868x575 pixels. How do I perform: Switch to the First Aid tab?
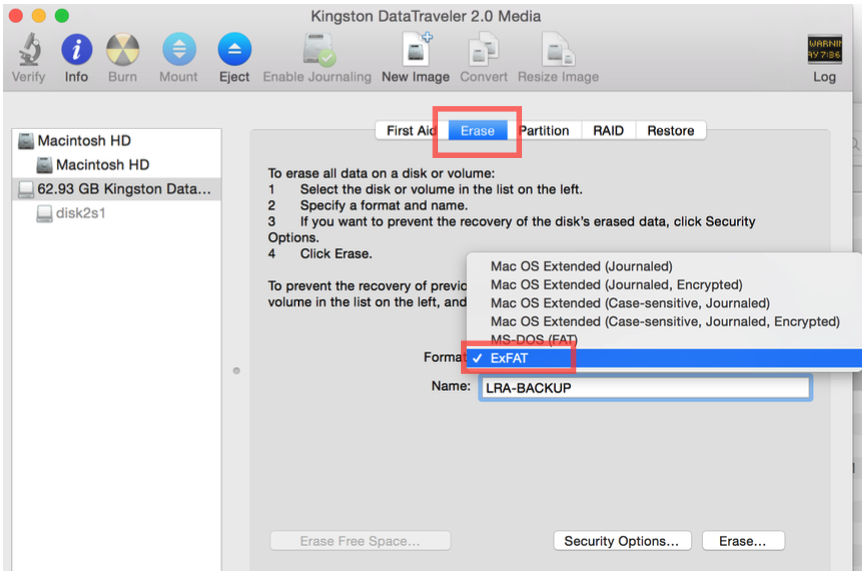pyautogui.click(x=411, y=131)
